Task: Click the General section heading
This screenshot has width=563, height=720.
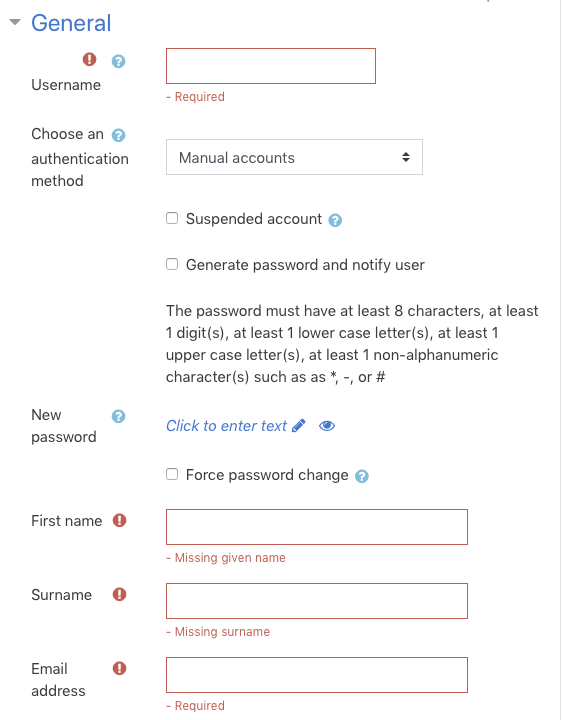Action: [x=71, y=23]
